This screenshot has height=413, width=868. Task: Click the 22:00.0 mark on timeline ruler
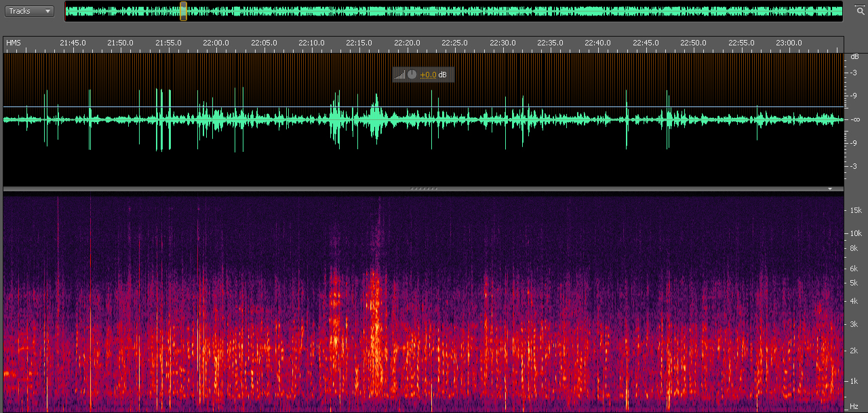[216, 43]
